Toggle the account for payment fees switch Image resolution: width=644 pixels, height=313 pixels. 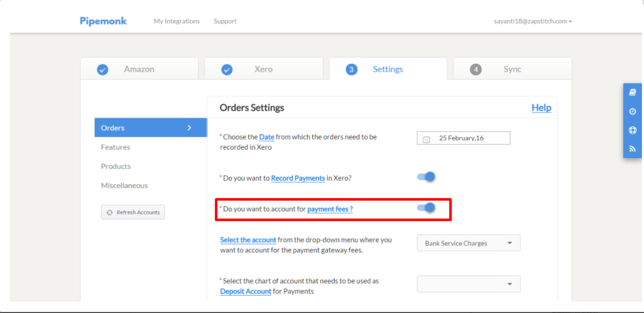(x=426, y=207)
